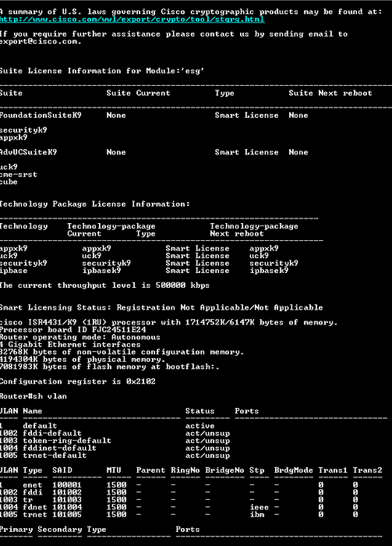392x546 pixels.
Task: Click 'Router operating mode: Autonomous' line
Action: click(80, 337)
